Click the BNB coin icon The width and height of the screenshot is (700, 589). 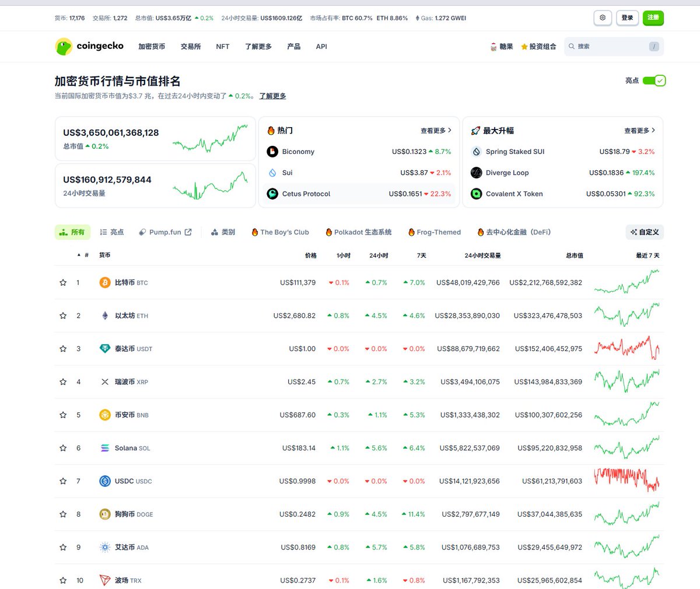pos(105,415)
